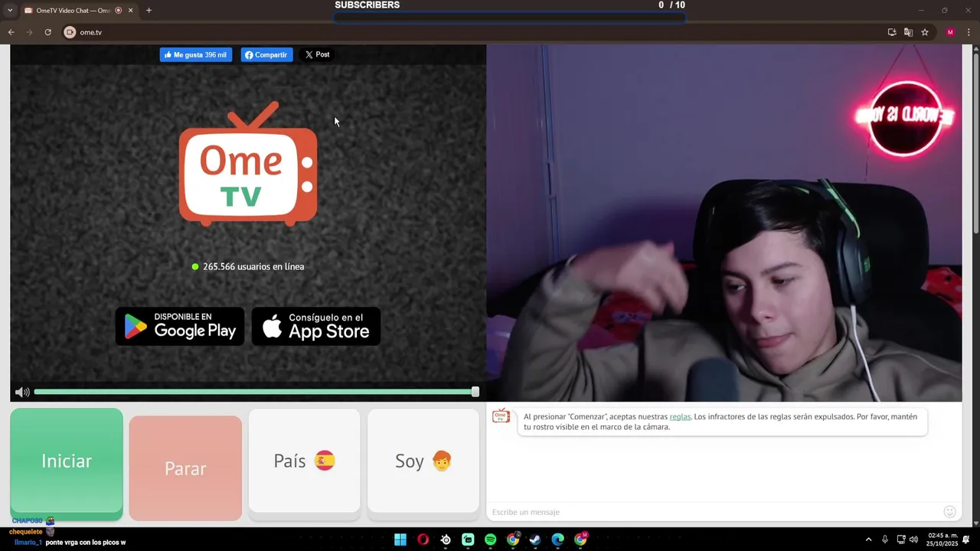The image size is (980, 551).
Task: Open SteelSeries app from taskbar
Action: pos(446,540)
